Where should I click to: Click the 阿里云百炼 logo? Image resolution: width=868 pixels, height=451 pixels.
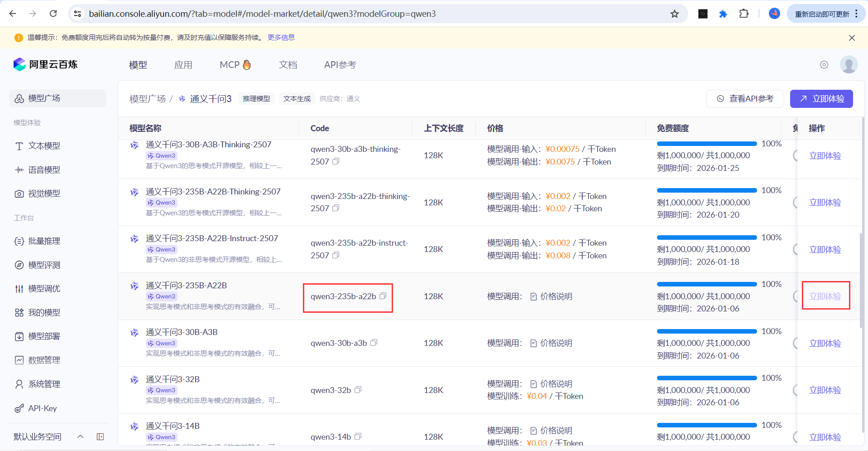[45, 64]
